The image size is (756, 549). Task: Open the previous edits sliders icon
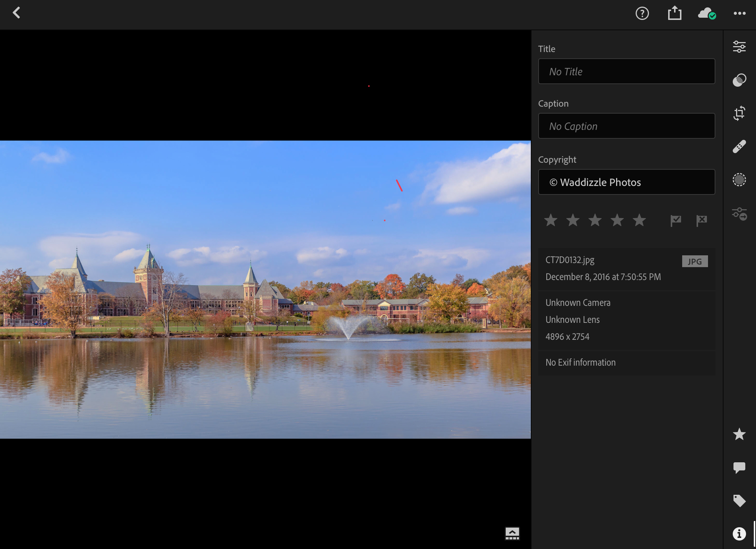pyautogui.click(x=739, y=214)
